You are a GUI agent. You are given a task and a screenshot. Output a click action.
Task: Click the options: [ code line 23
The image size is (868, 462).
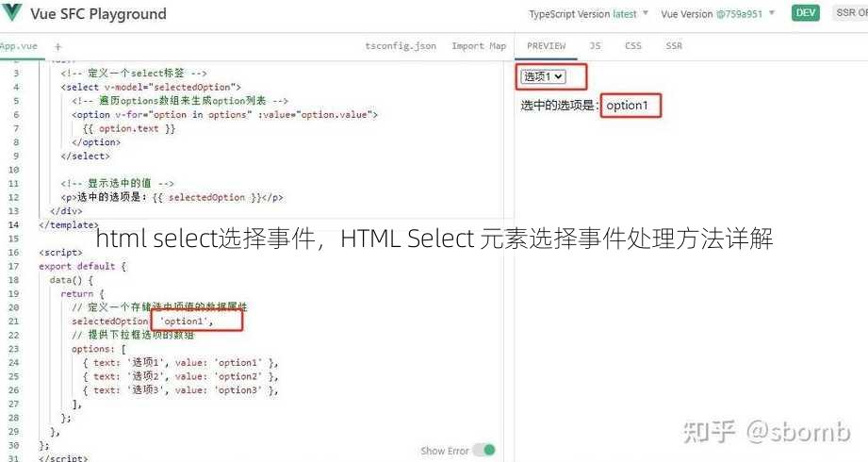tap(99, 349)
